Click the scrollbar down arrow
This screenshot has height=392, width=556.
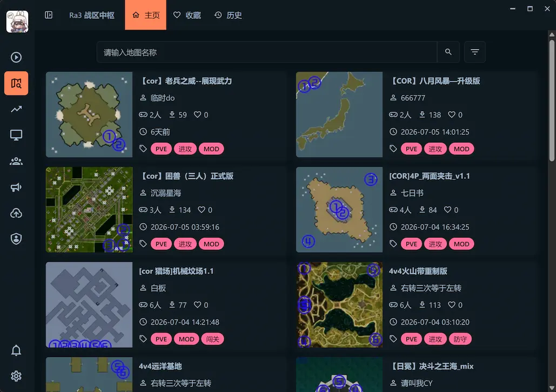(x=552, y=388)
